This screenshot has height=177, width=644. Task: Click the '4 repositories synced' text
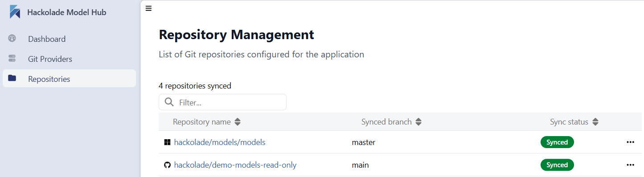(195, 86)
